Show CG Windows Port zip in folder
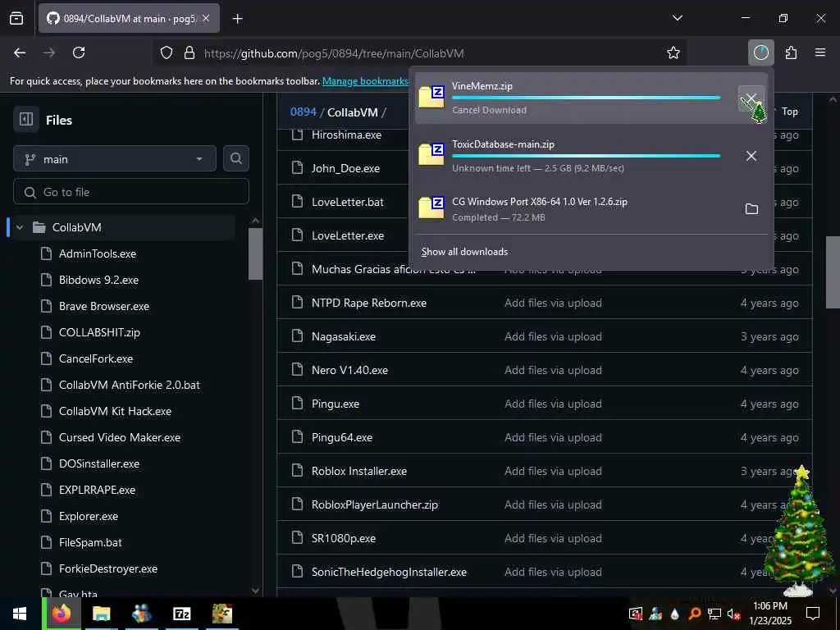The height and width of the screenshot is (630, 840). tap(751, 209)
